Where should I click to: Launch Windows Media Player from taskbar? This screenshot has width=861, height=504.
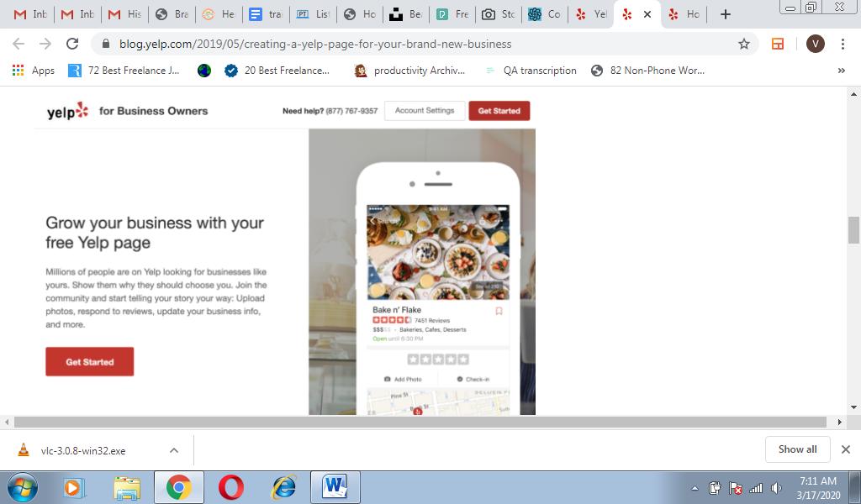(75, 487)
